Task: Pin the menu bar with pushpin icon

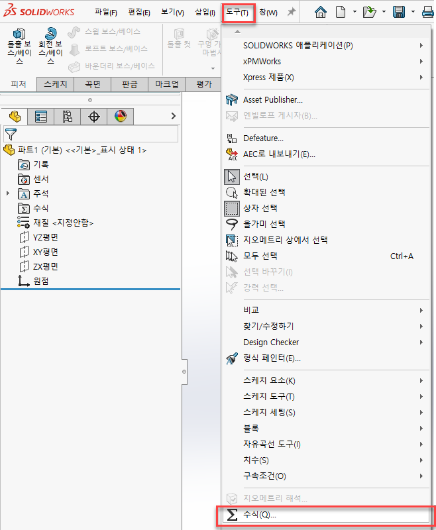Action: point(291,12)
